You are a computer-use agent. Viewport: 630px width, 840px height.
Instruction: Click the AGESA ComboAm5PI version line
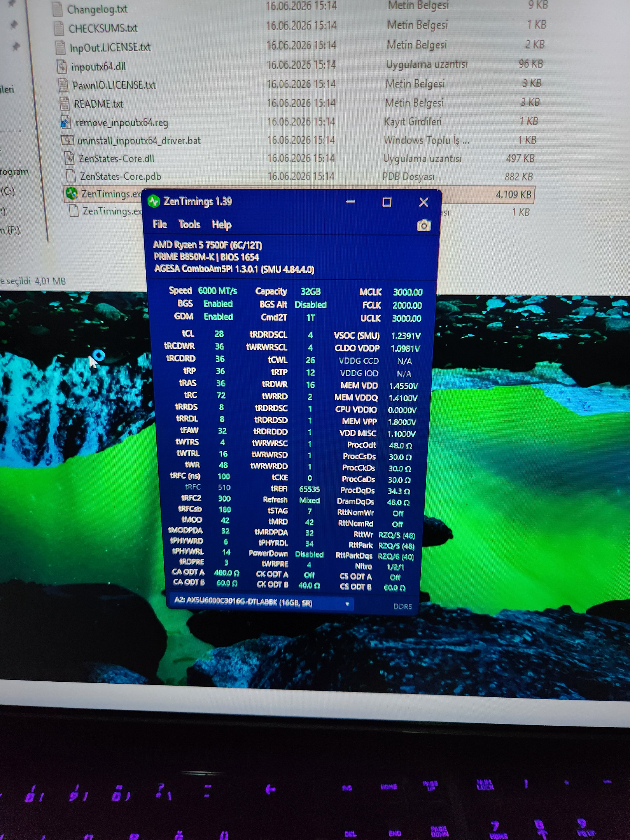point(234,269)
